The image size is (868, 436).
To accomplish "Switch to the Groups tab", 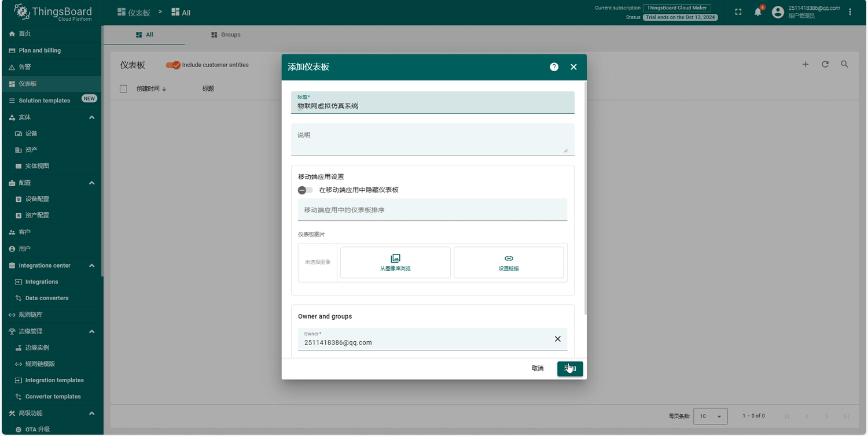I will 225,35.
